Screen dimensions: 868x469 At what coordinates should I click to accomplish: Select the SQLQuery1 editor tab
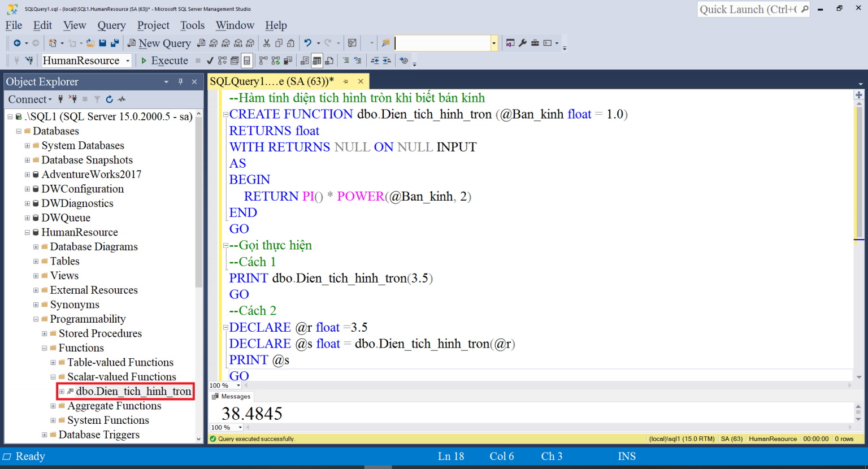click(271, 81)
